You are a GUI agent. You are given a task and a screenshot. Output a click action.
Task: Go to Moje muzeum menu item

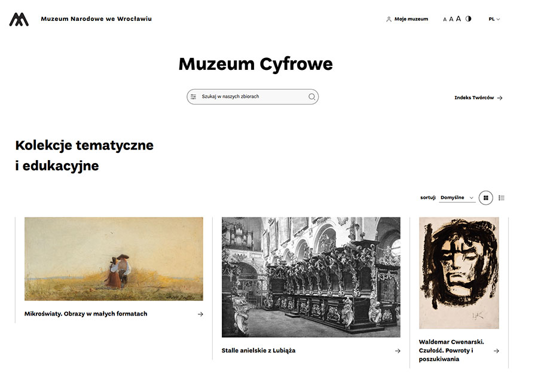(411, 19)
